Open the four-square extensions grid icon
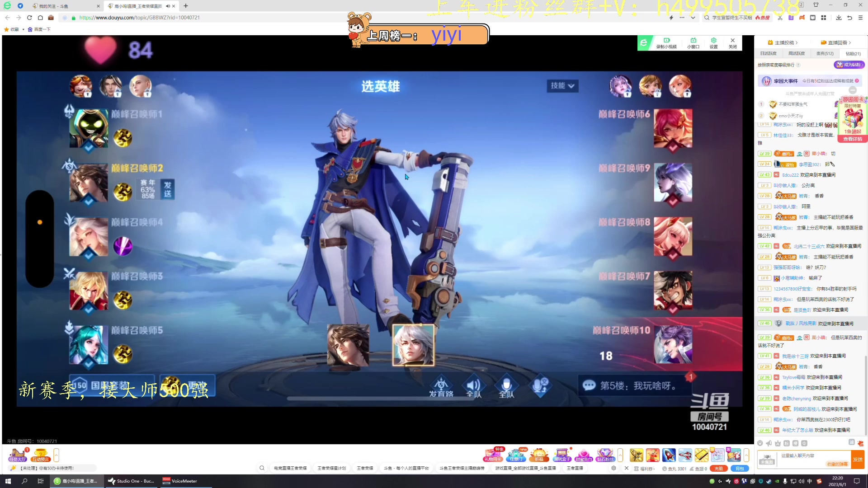The width and height of the screenshot is (868, 488). pos(823,18)
